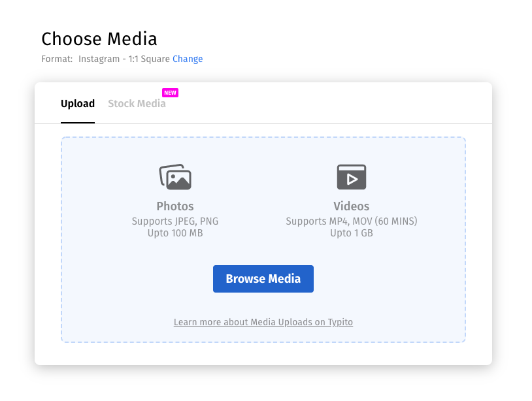Click the Videos heading text
This screenshot has height=401, width=532.
(352, 206)
